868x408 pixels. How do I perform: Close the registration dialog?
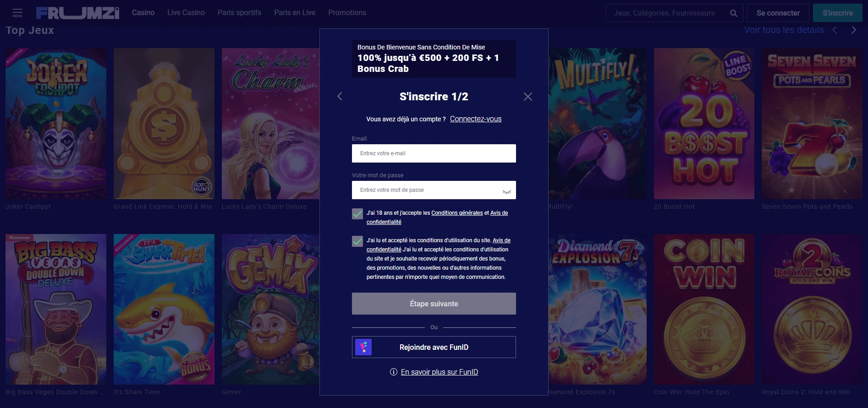point(527,97)
